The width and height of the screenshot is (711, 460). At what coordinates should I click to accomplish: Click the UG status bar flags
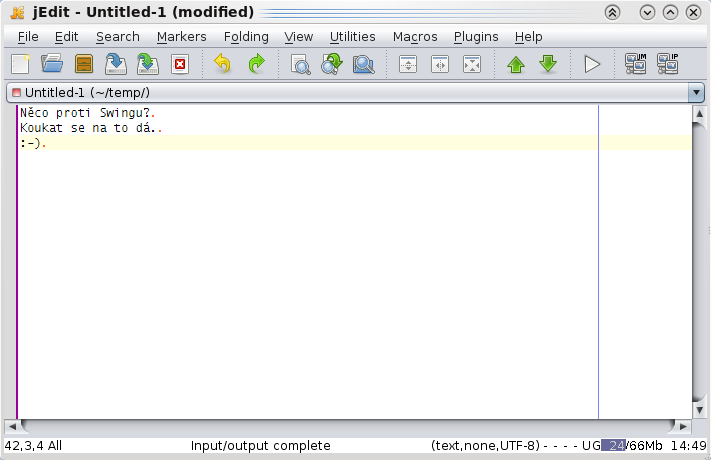pyautogui.click(x=591, y=445)
